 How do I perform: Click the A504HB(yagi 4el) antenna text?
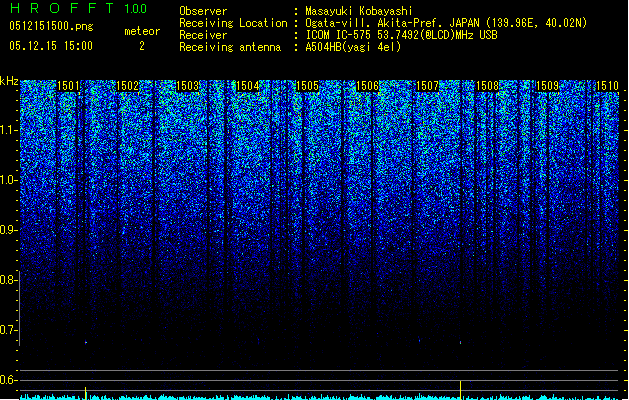[353, 47]
